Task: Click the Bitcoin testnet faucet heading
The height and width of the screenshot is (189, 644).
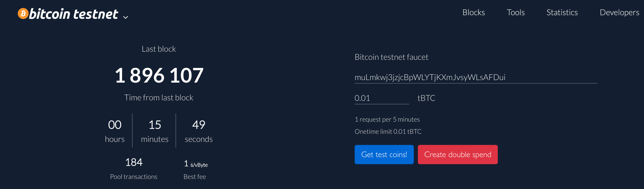Action: tap(391, 57)
